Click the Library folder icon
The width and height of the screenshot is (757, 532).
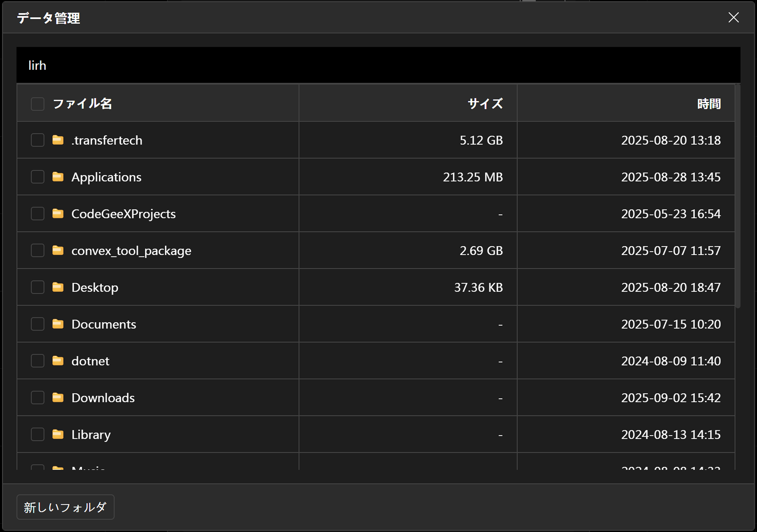pos(58,435)
